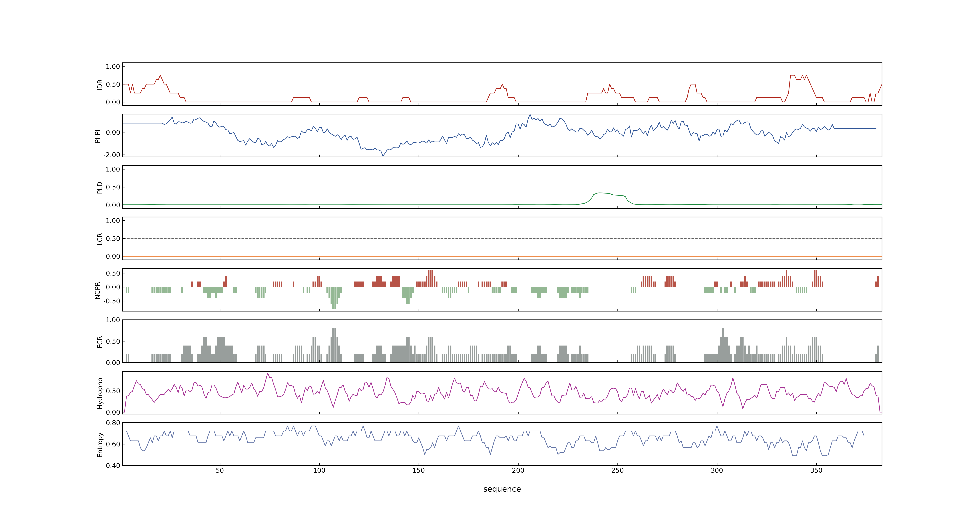Screen dimensions: 980x523
Task: Click the 0.60 tick on Entropy axis
Action: [x=113, y=444]
